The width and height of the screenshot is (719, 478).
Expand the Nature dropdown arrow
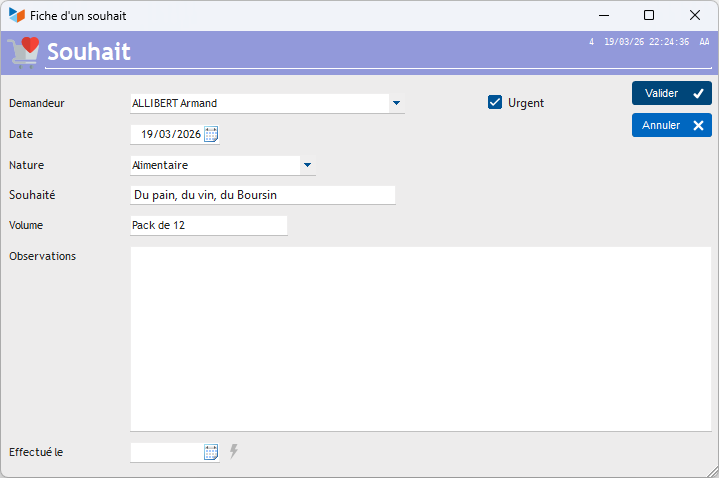[307, 165]
